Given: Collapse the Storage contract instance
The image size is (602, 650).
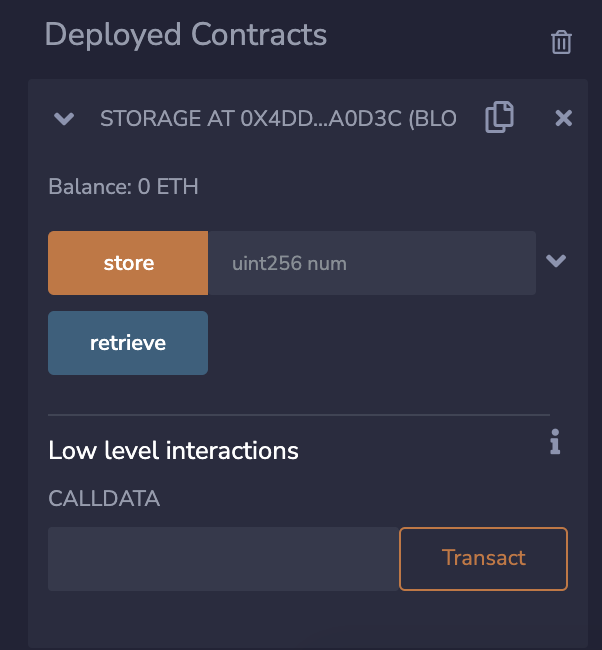Looking at the screenshot, I should pyautogui.click(x=64, y=119).
